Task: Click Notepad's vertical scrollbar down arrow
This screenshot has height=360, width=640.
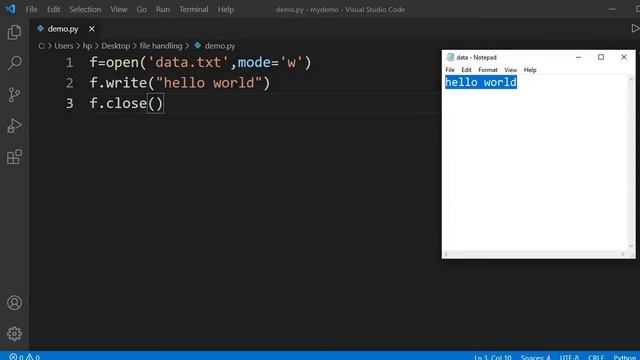Action: [x=631, y=246]
